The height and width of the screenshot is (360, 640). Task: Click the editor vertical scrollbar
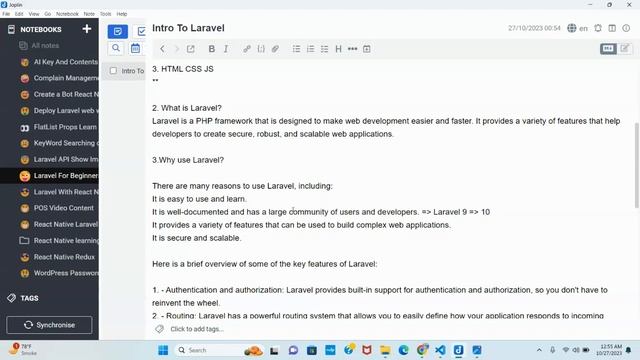coord(637,165)
